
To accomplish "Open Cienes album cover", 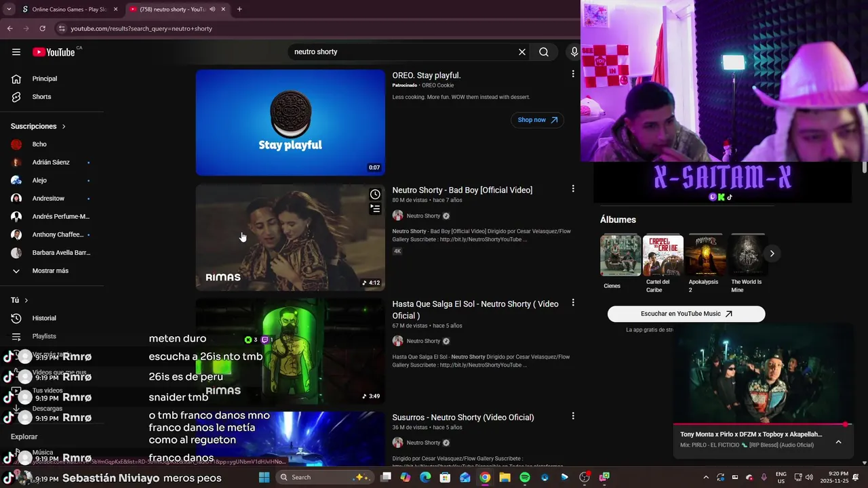I will pos(620,255).
